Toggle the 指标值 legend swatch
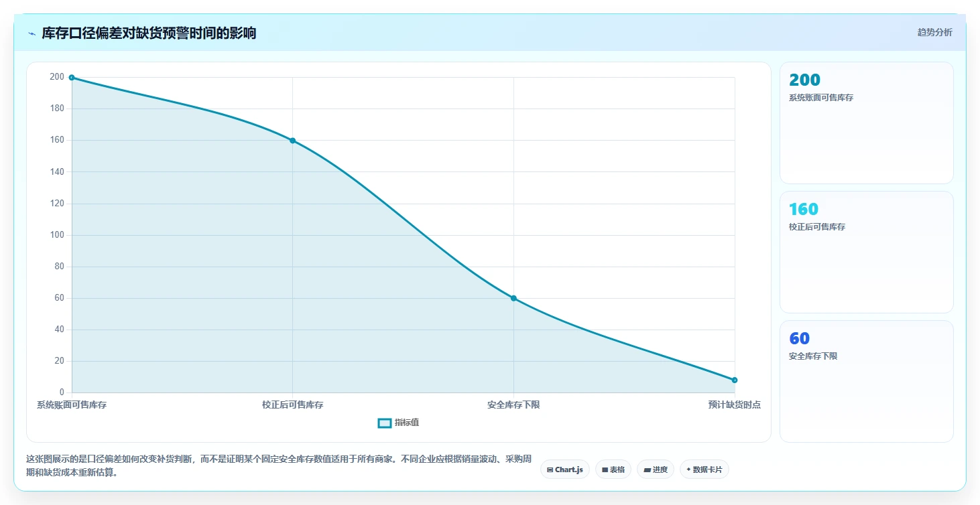The width and height of the screenshot is (980, 505). click(x=385, y=423)
